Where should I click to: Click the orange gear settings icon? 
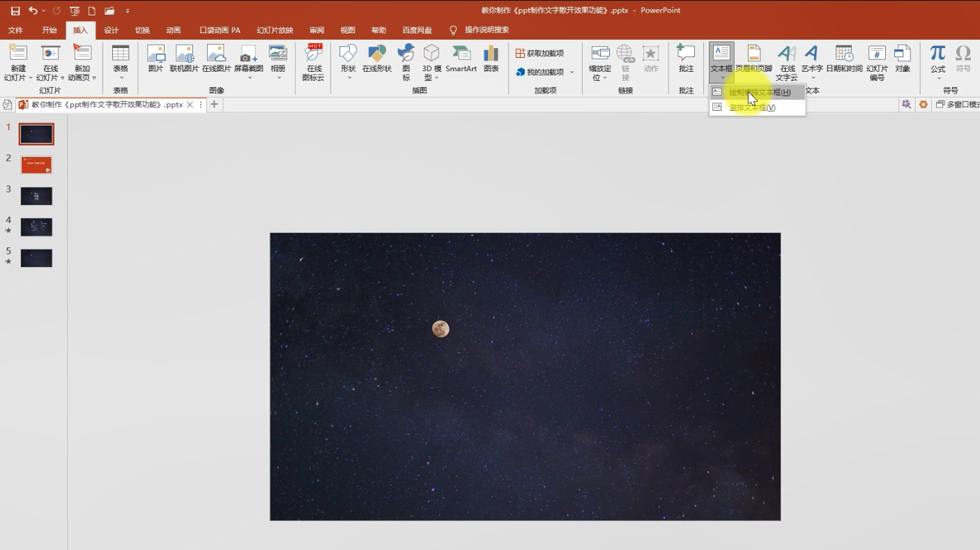pyautogui.click(x=924, y=105)
